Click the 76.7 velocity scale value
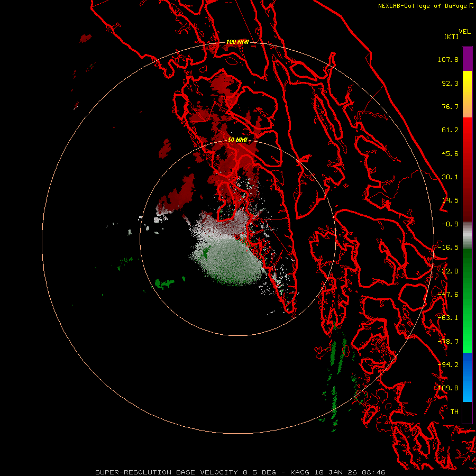This screenshot has height=476, width=476. [450, 106]
